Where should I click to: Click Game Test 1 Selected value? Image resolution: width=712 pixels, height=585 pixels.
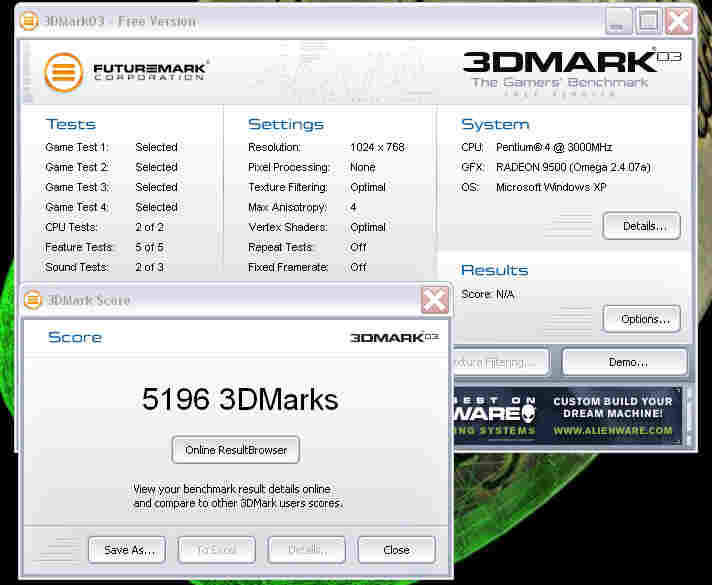[156, 147]
